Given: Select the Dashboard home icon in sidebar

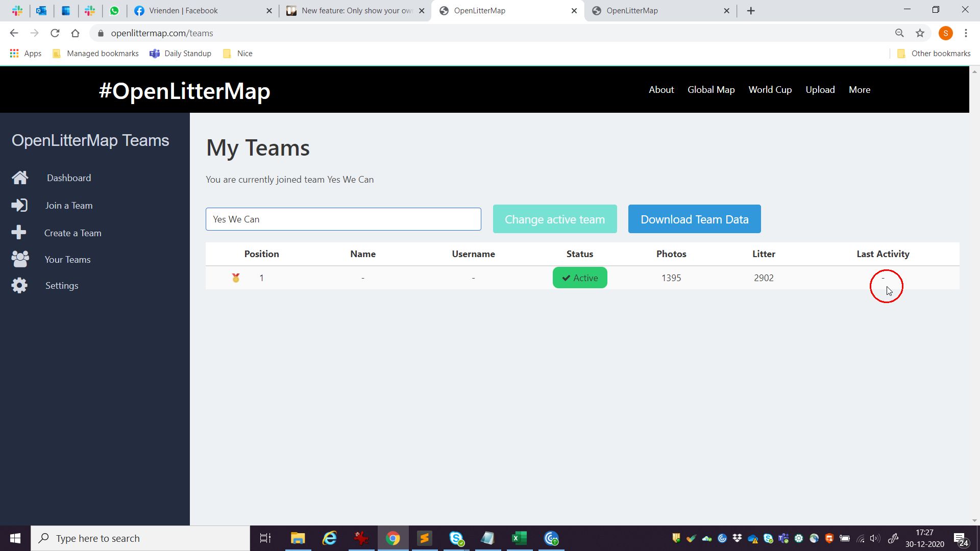Looking at the screenshot, I should point(19,178).
